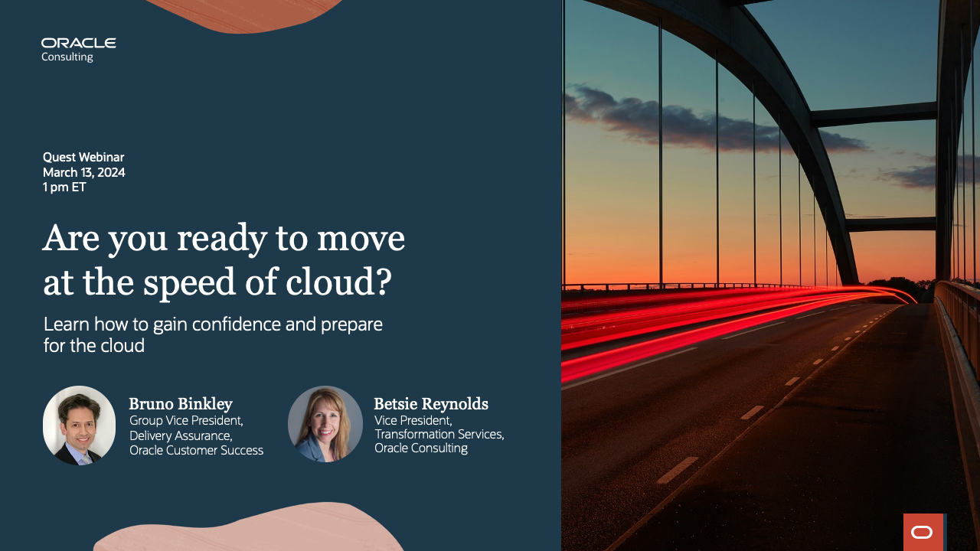The width and height of the screenshot is (980, 551).
Task: Click the ring symbol inside the red badge
Action: coord(922,533)
